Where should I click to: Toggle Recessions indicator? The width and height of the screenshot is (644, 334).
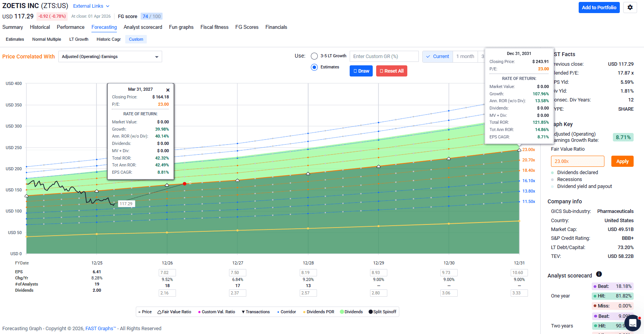566,179
